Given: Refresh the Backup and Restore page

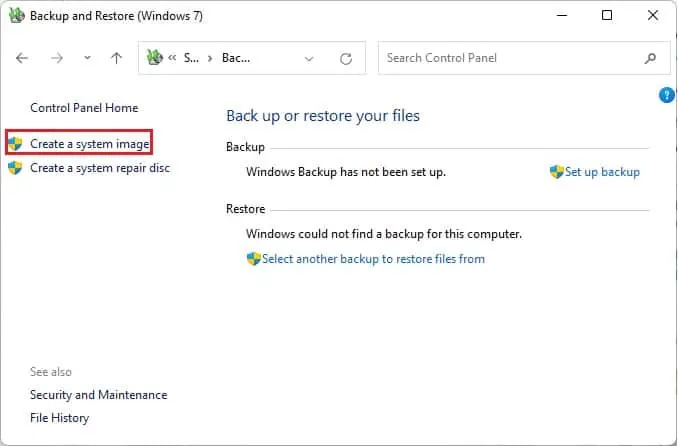Looking at the screenshot, I should pos(346,58).
